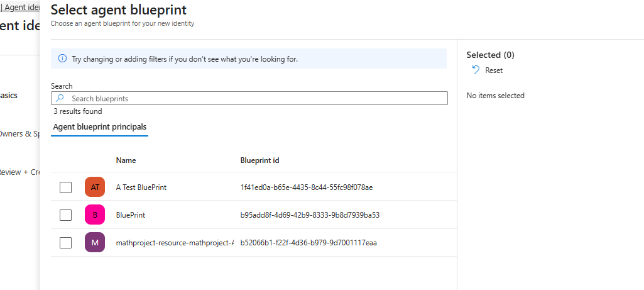Screen dimensions: 644x290
Task: Reset the selected items
Action: click(x=487, y=70)
